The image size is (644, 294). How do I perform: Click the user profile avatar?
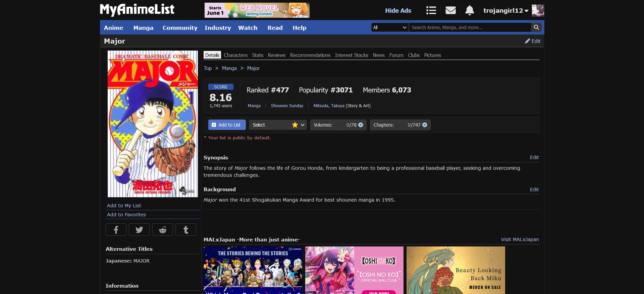[x=538, y=10]
